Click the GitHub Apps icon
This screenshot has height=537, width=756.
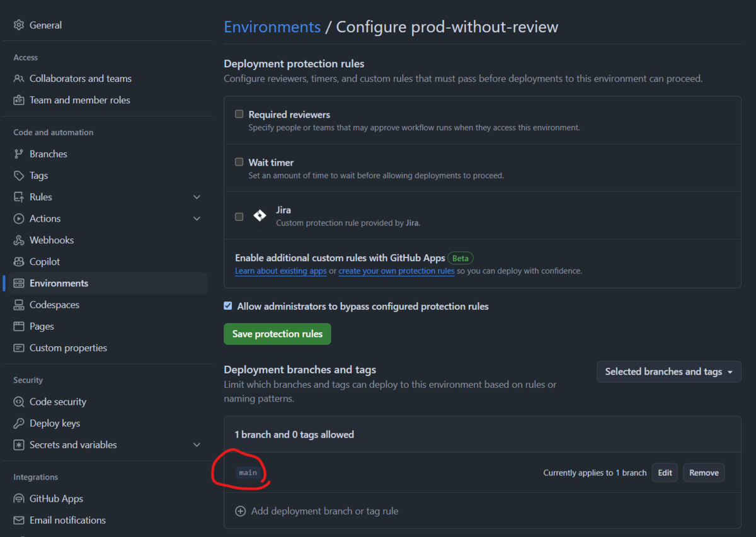pyautogui.click(x=19, y=499)
